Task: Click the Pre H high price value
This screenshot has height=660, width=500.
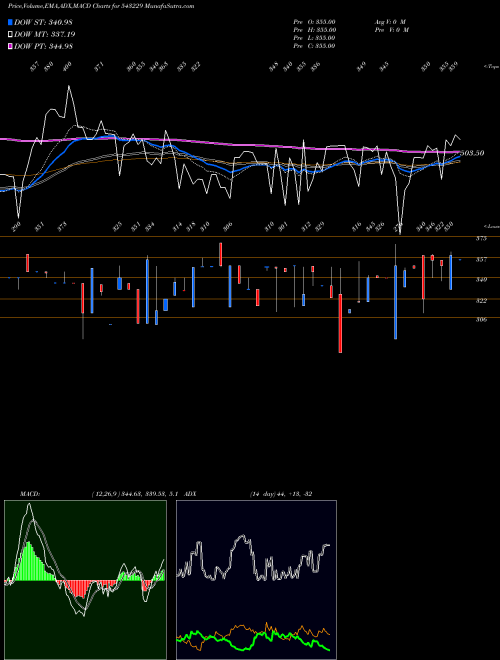Action: 325,30
